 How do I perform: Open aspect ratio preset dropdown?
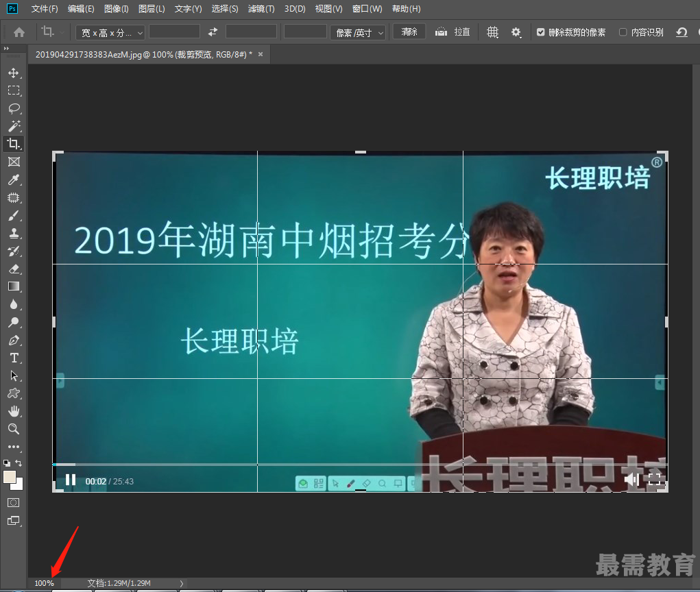[x=110, y=33]
